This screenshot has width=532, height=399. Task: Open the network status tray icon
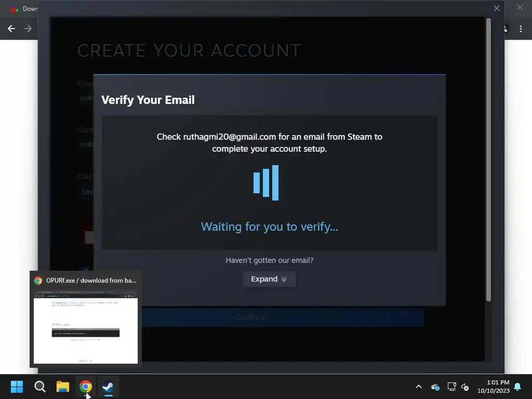tap(451, 387)
